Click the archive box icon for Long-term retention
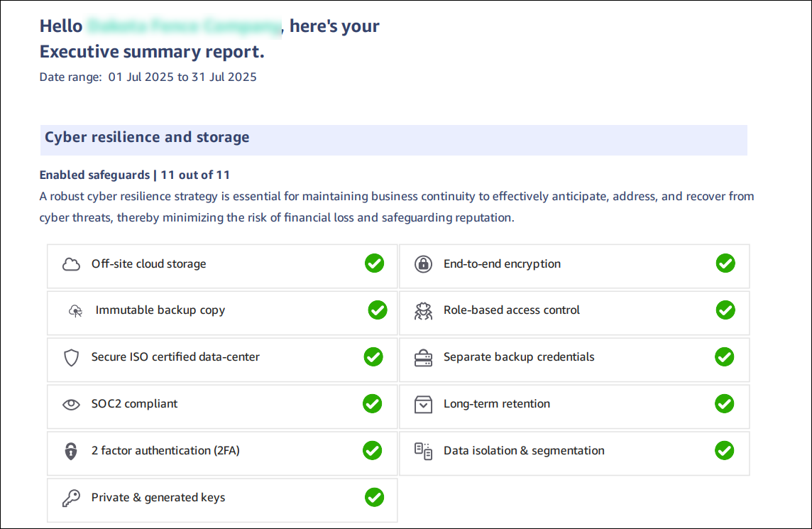This screenshot has height=529, width=812. 423,404
